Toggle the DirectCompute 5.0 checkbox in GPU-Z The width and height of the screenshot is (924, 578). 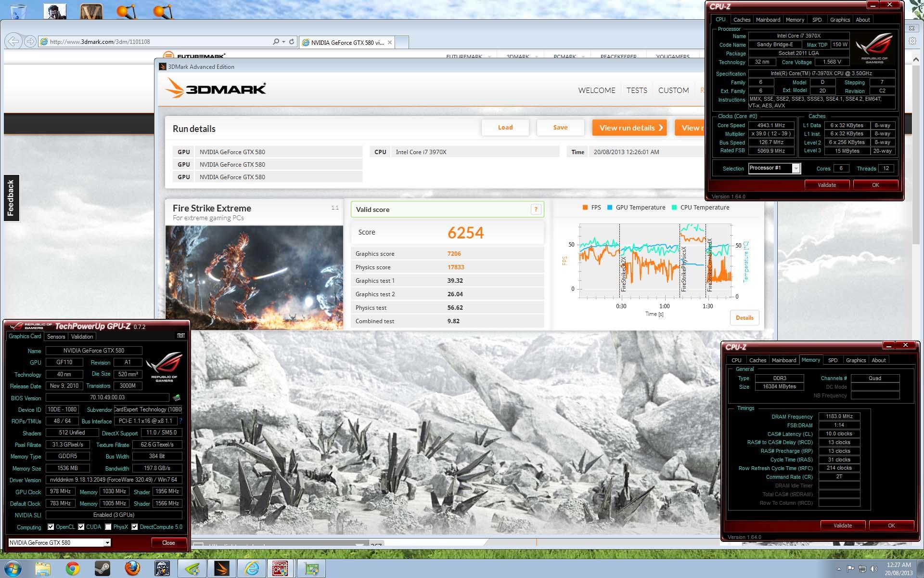pos(135,527)
